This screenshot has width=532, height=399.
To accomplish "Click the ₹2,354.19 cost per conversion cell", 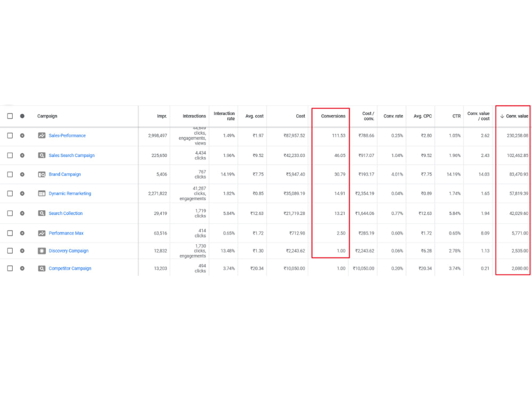I will [x=364, y=194].
